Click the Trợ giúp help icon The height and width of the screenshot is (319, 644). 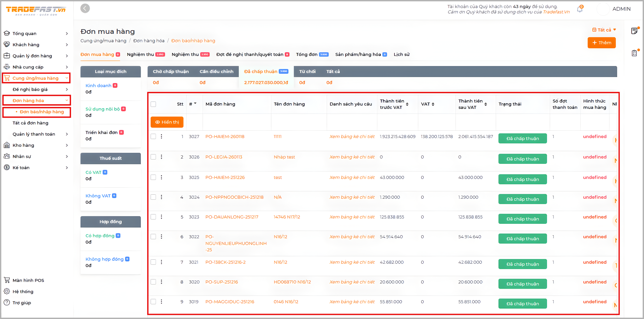coord(7,302)
